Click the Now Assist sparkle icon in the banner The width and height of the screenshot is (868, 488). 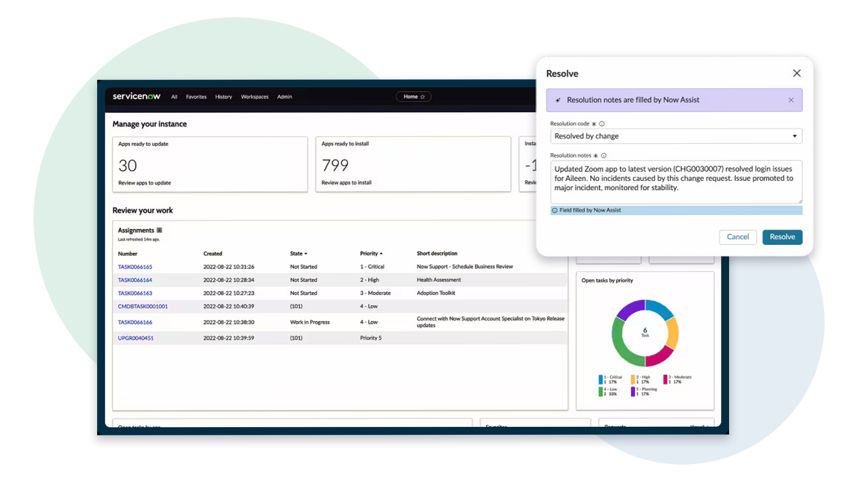(558, 100)
